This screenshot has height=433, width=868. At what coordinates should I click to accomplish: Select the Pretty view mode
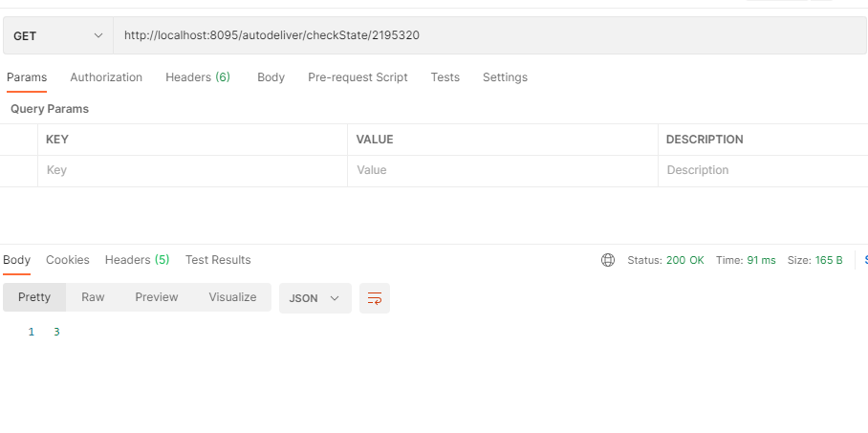click(34, 297)
